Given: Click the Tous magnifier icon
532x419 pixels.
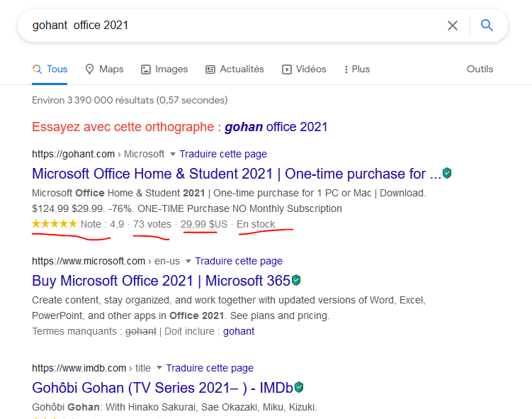Looking at the screenshot, I should click(x=38, y=69).
